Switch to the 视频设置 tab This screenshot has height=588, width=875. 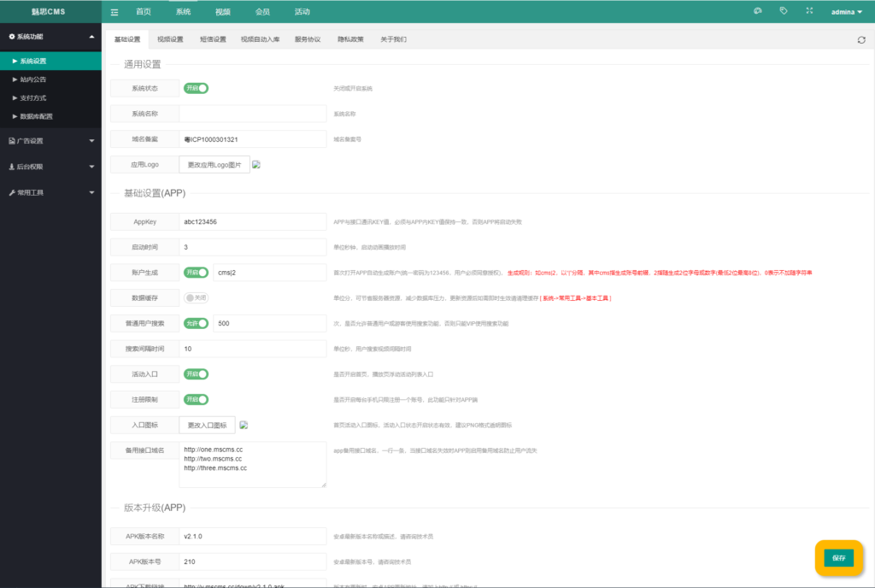[171, 38]
